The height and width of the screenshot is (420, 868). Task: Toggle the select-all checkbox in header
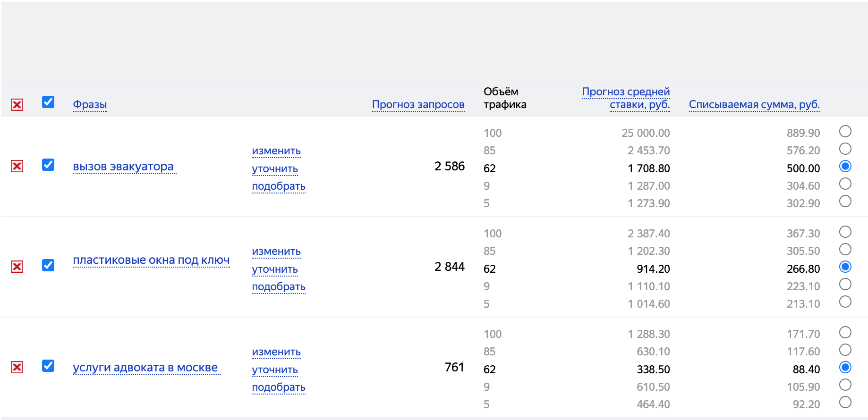[x=48, y=102]
